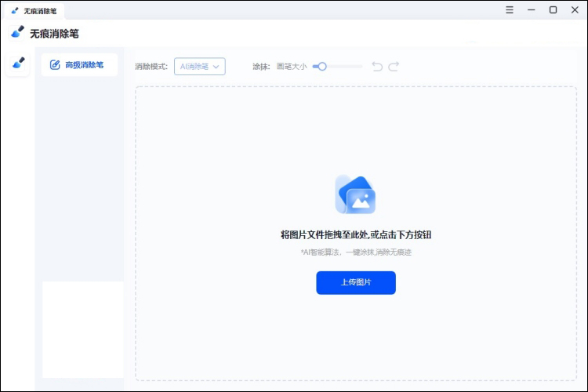Click the AI智能算法 hint text

[356, 252]
